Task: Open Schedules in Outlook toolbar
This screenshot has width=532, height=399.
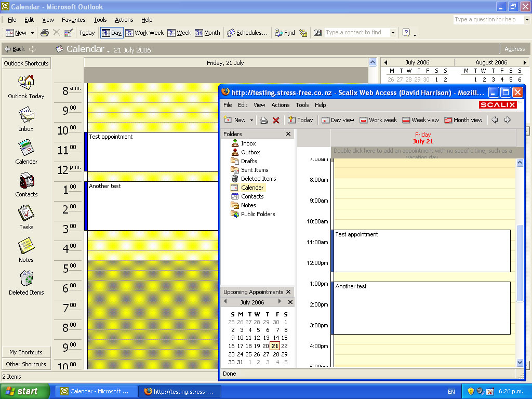Action: click(247, 33)
